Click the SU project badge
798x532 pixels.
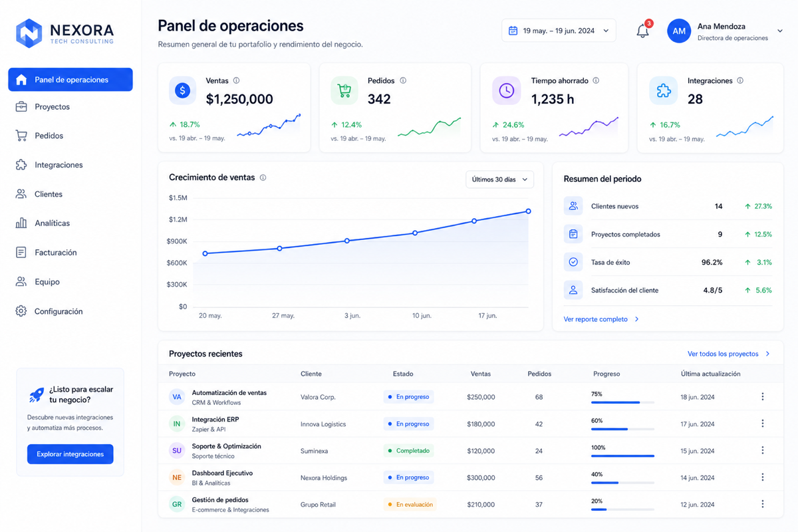177,450
